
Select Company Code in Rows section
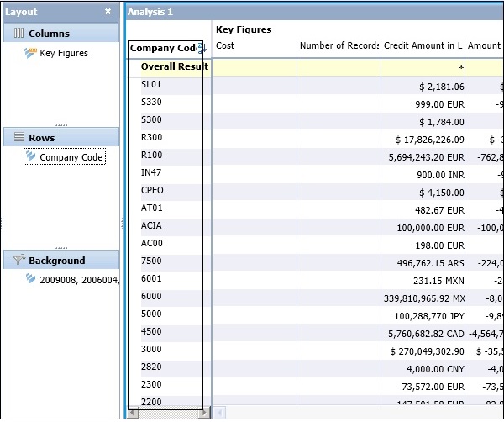(x=71, y=157)
